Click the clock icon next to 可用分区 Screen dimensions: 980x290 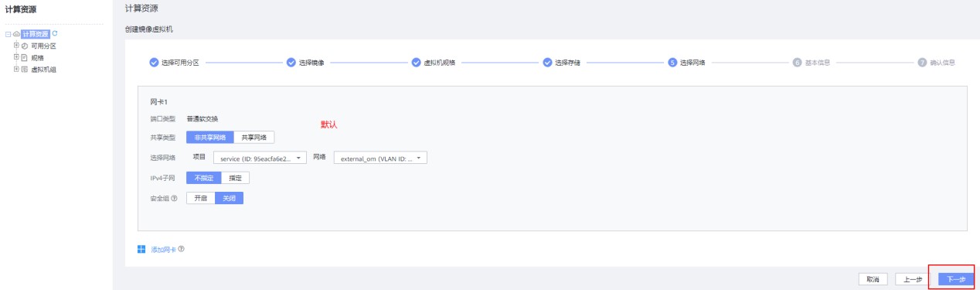[25, 46]
